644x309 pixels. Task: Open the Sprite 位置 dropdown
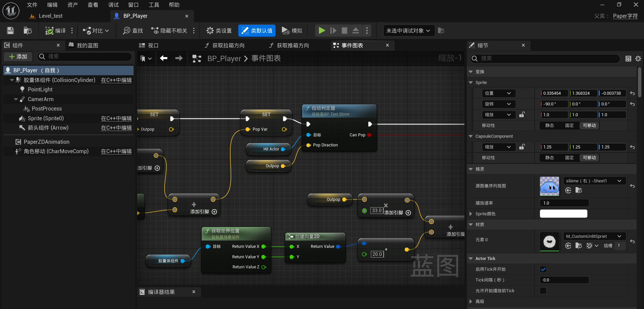(x=498, y=93)
